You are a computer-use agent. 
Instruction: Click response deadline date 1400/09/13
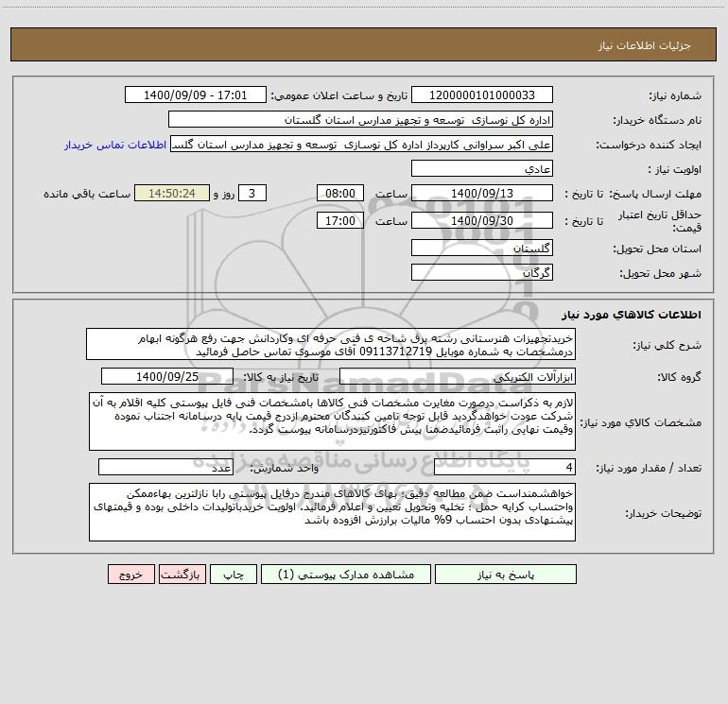tap(482, 193)
